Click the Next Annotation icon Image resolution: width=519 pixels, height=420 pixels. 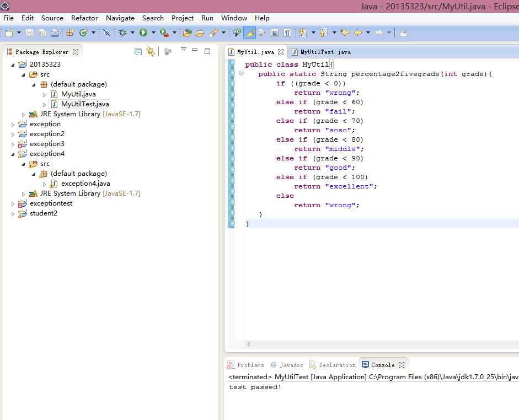[302, 33]
